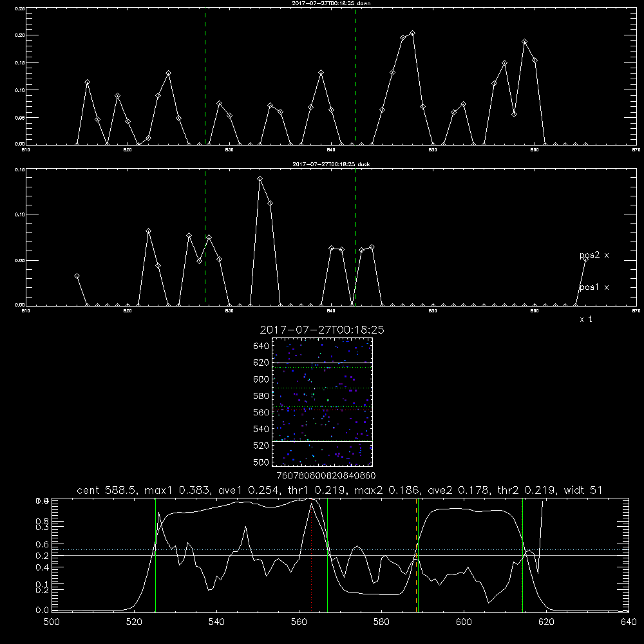Click the last dusk data diamond beside "pos2 x"
Screen dimensions: 644x644
(585, 259)
